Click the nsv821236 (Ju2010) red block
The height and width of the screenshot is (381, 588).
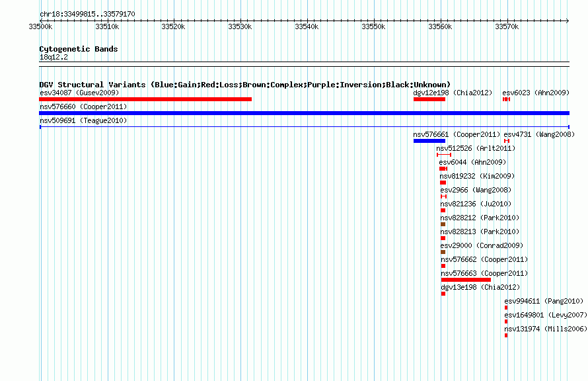[443, 210]
